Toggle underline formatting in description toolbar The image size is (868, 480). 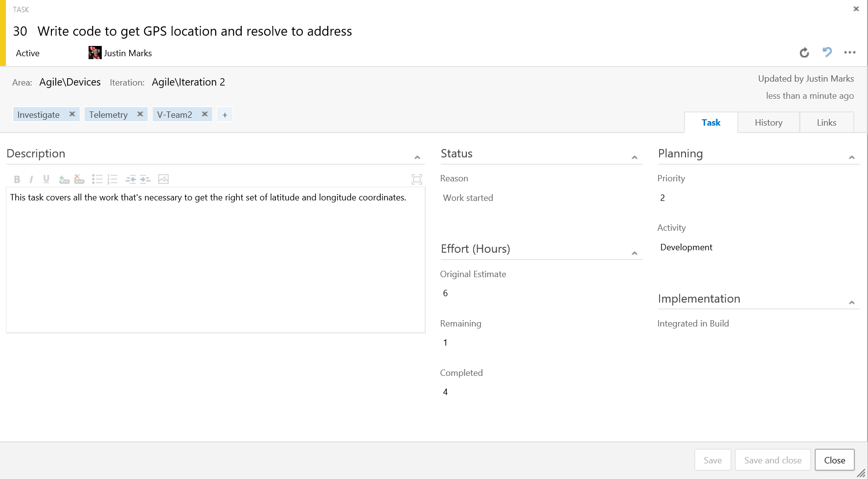(x=46, y=179)
